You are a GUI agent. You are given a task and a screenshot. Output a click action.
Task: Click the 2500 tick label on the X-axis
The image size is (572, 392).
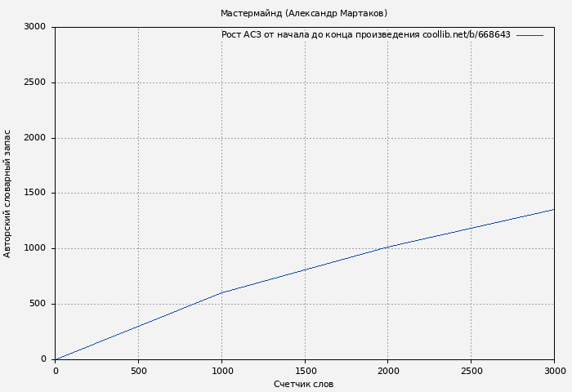pyautogui.click(x=471, y=371)
